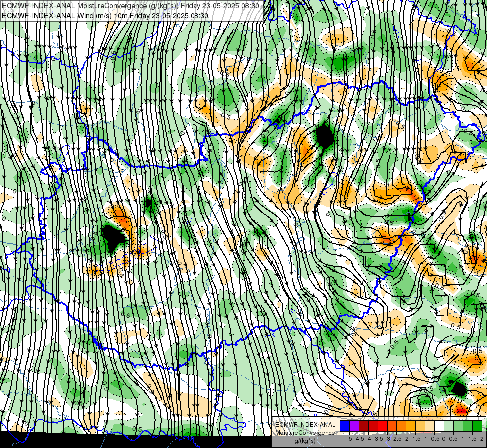Click the -5 legend scale value

click(x=349, y=439)
